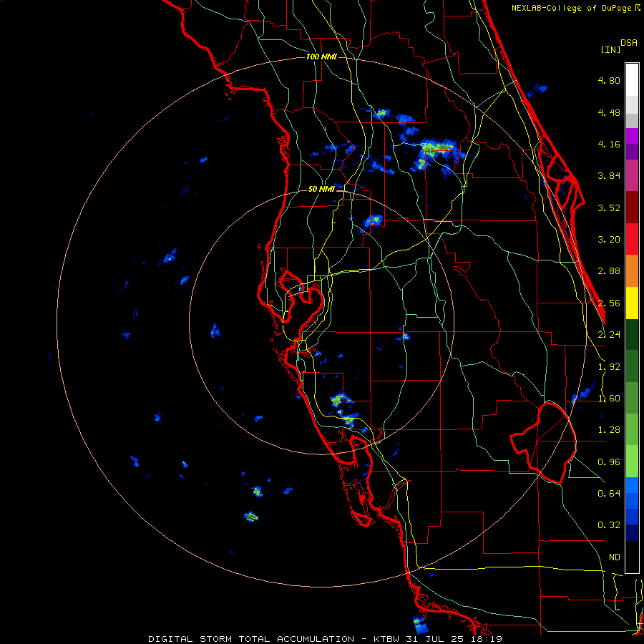644x644 pixels.
Task: Select the 3.84 legend value
Action: [x=609, y=176]
